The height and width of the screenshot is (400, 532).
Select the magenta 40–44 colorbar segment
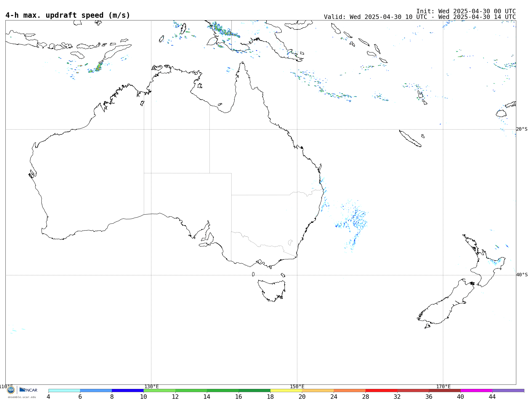[476, 391]
